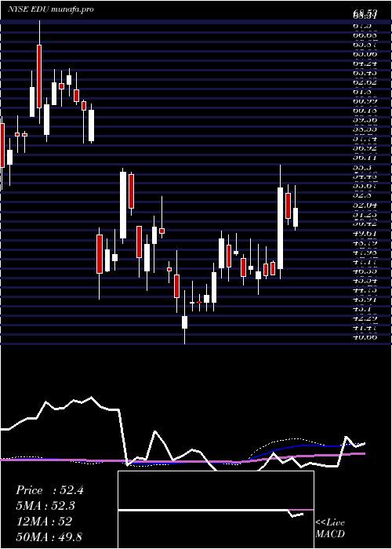Screen dimensions: 392x549
Task: Click the NYSE EDU munafa.pro chart title
Action: click(x=51, y=9)
